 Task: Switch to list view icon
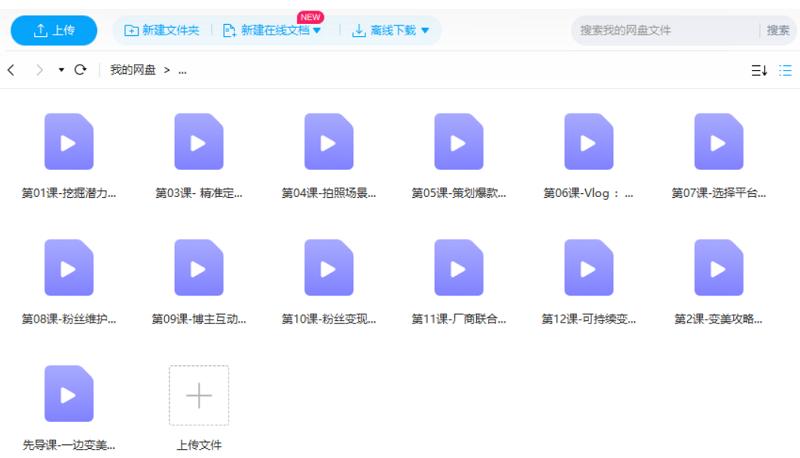786,70
